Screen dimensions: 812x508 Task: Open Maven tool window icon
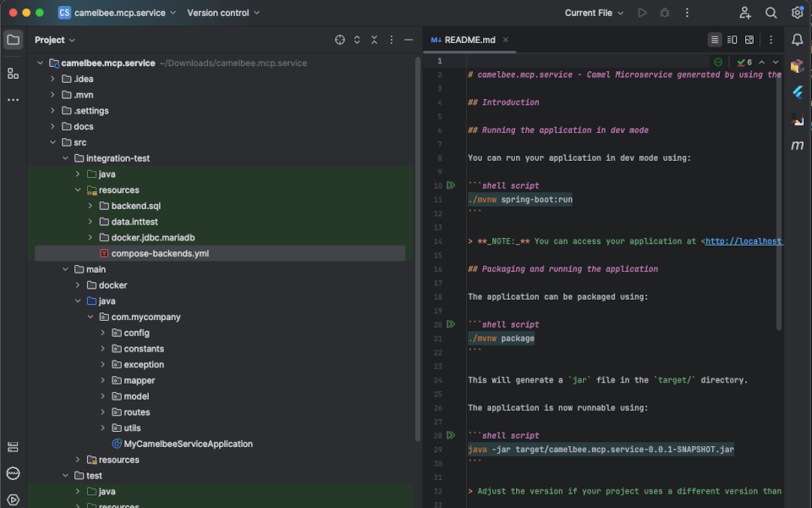click(798, 145)
